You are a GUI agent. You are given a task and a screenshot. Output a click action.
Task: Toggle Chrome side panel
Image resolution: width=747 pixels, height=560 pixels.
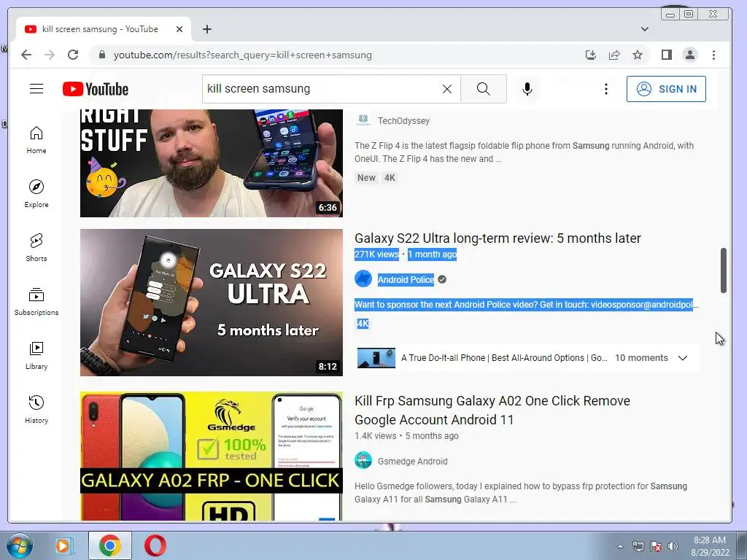click(x=667, y=55)
